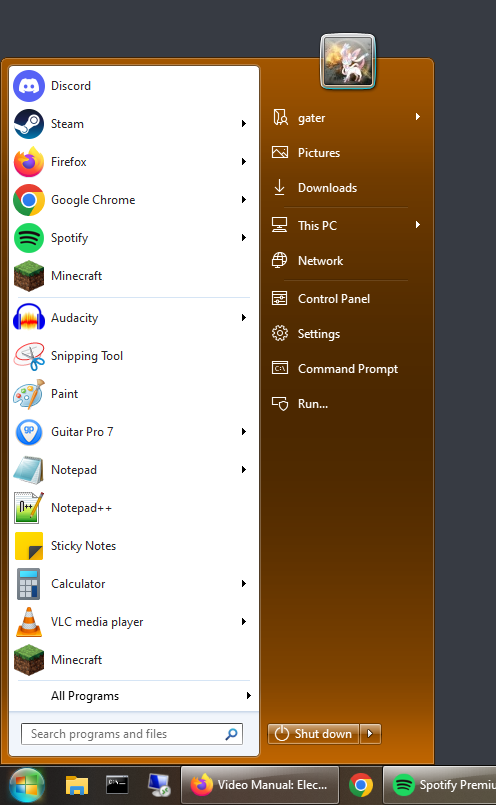This screenshot has width=496, height=805.
Task: Open Downloads link
Action: coord(327,187)
